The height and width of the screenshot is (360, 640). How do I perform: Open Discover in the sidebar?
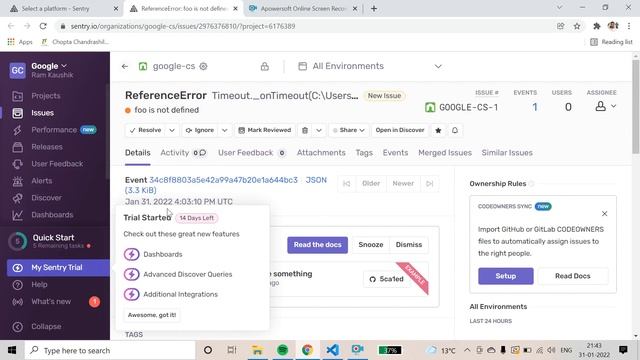[x=47, y=198]
